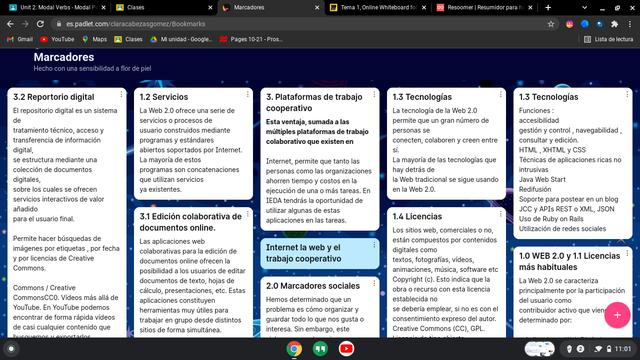Select 3.1 Edición colaborativa de documentos online heading
640x360 pixels.
(x=190, y=222)
